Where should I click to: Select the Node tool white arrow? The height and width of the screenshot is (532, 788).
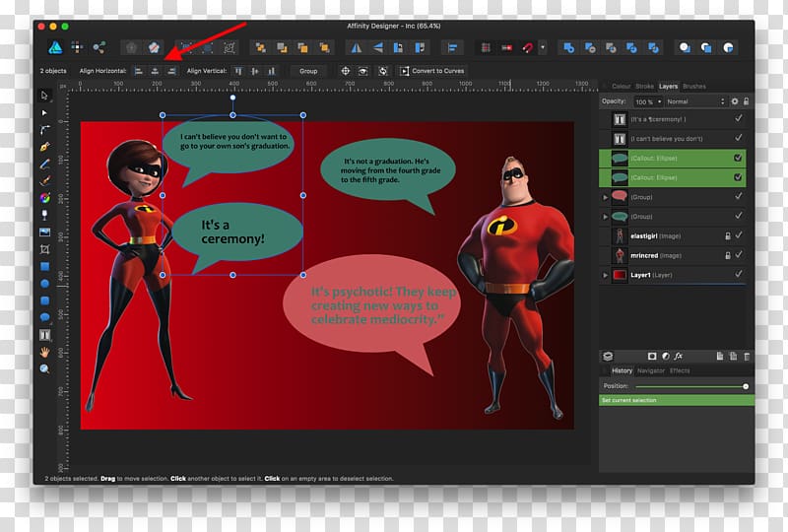point(44,112)
